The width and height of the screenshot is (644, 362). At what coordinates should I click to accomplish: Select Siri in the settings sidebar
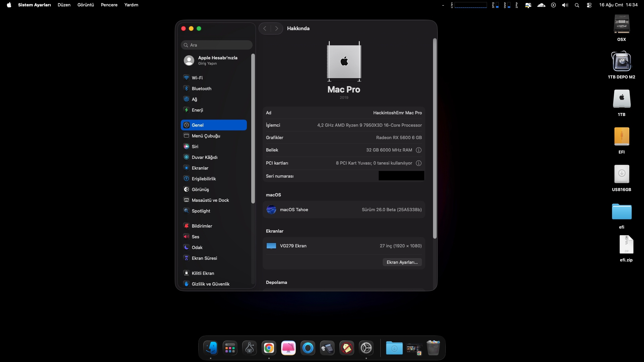click(x=195, y=146)
